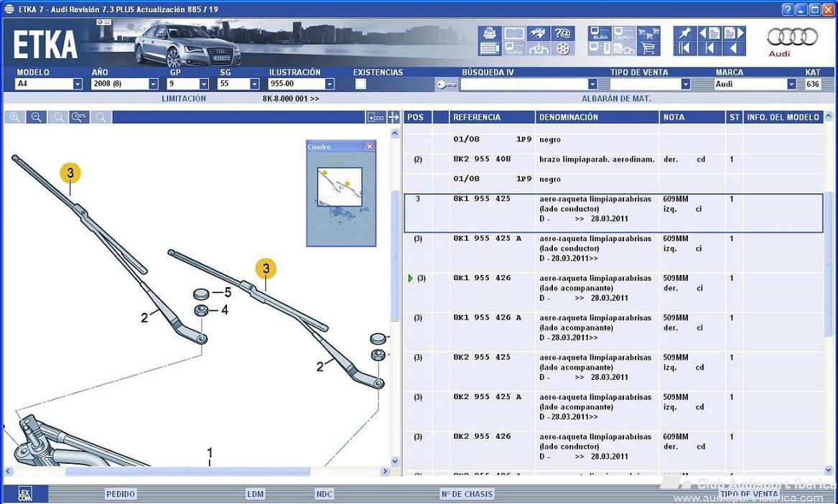Click the multiple shopping carts icon
The height and width of the screenshot is (504, 838).
click(648, 33)
